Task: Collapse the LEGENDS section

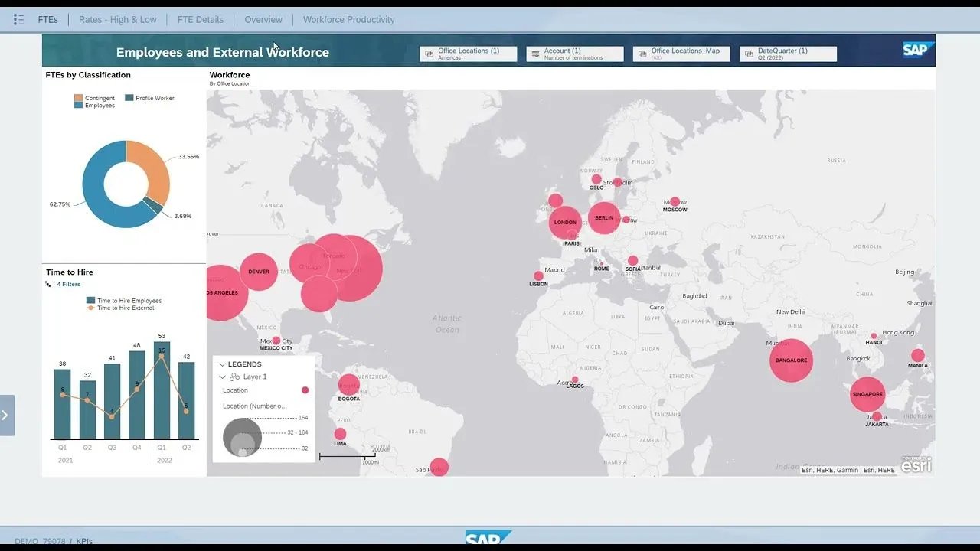Action: coord(223,365)
